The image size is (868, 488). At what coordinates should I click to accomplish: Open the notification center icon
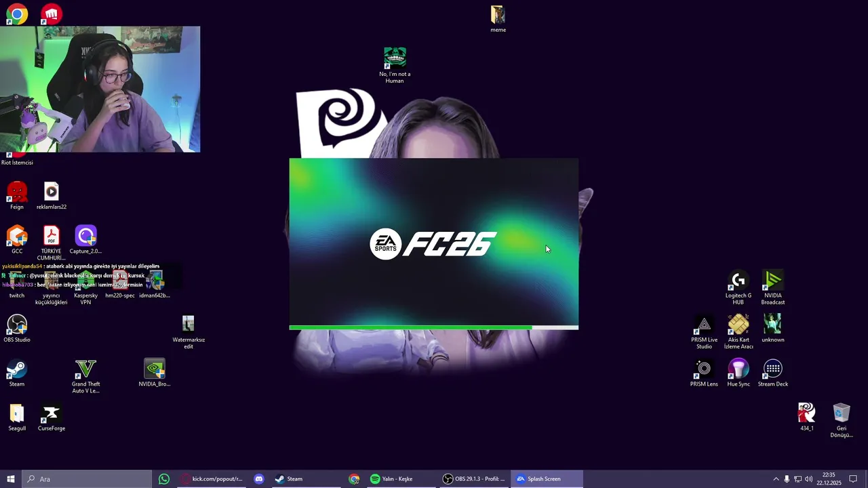pyautogui.click(x=853, y=479)
